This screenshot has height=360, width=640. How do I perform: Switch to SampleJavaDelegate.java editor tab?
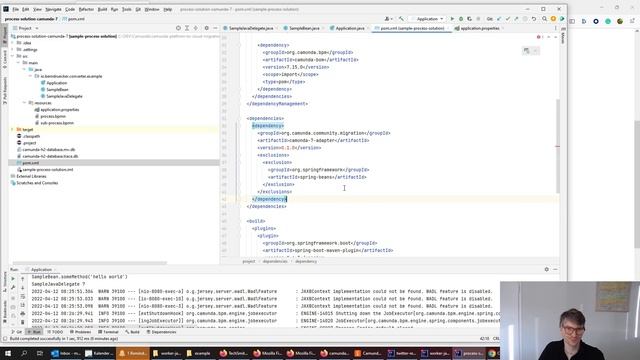pyautogui.click(x=250, y=28)
